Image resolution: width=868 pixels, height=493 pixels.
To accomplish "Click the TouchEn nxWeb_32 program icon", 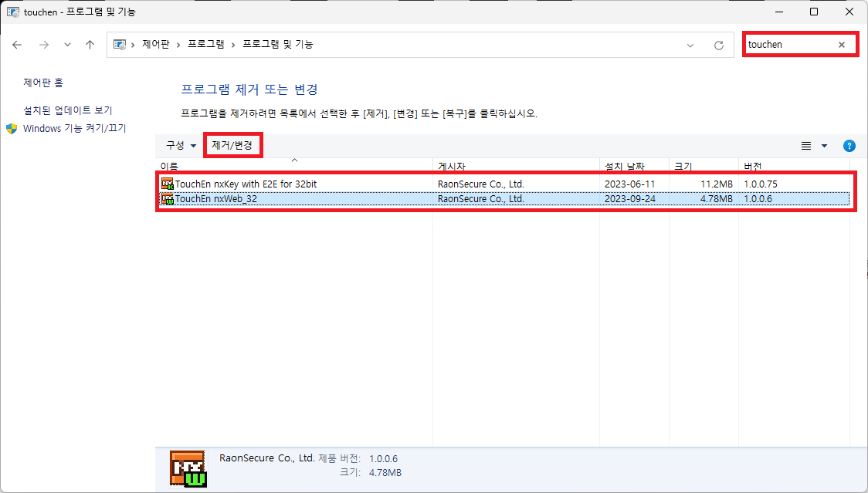I will [x=167, y=198].
